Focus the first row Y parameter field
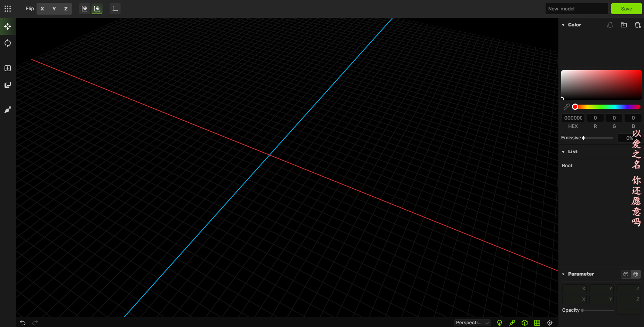Viewport: 644px width, 327px height. point(602,288)
